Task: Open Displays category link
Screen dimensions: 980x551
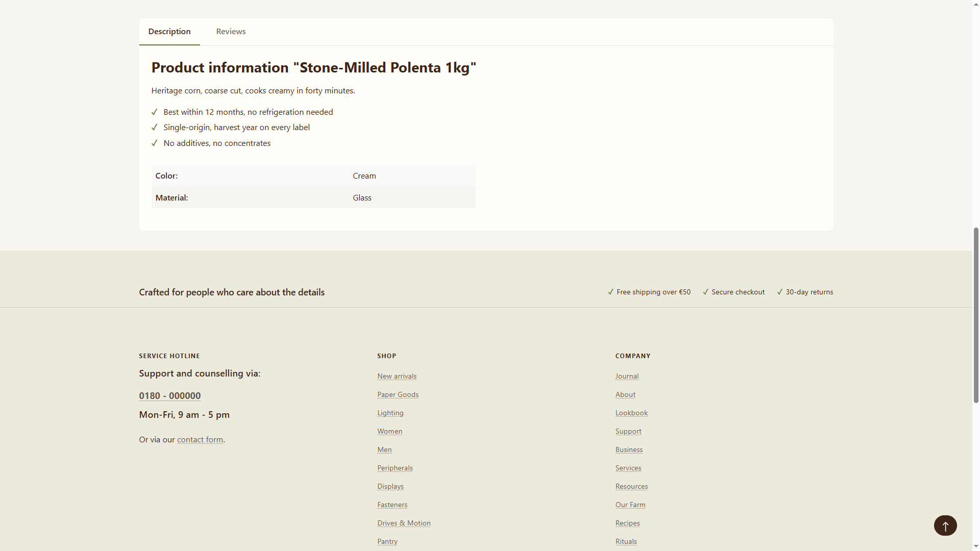Action: tap(390, 487)
